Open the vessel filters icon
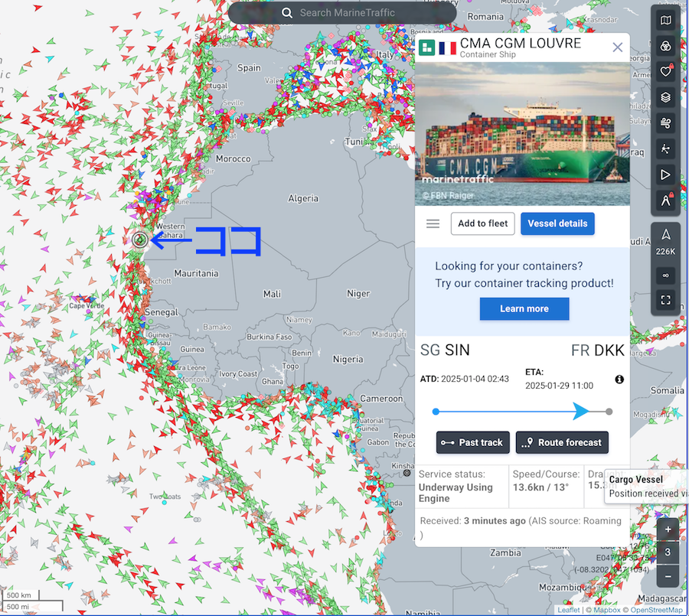Screen dimensions: 689x616 (666, 46)
